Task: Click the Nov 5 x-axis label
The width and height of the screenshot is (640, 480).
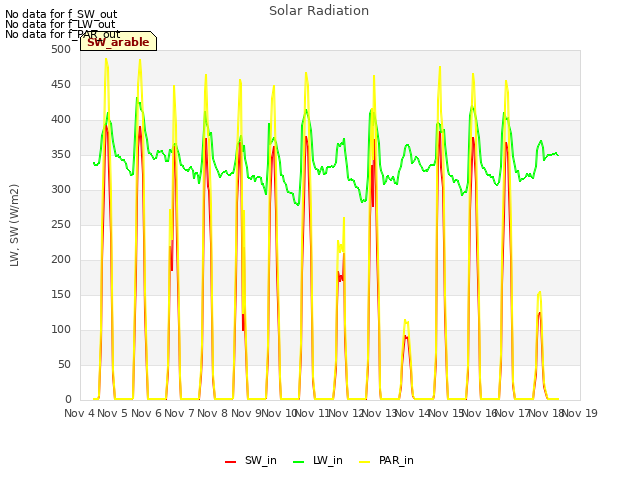Action: (x=113, y=413)
